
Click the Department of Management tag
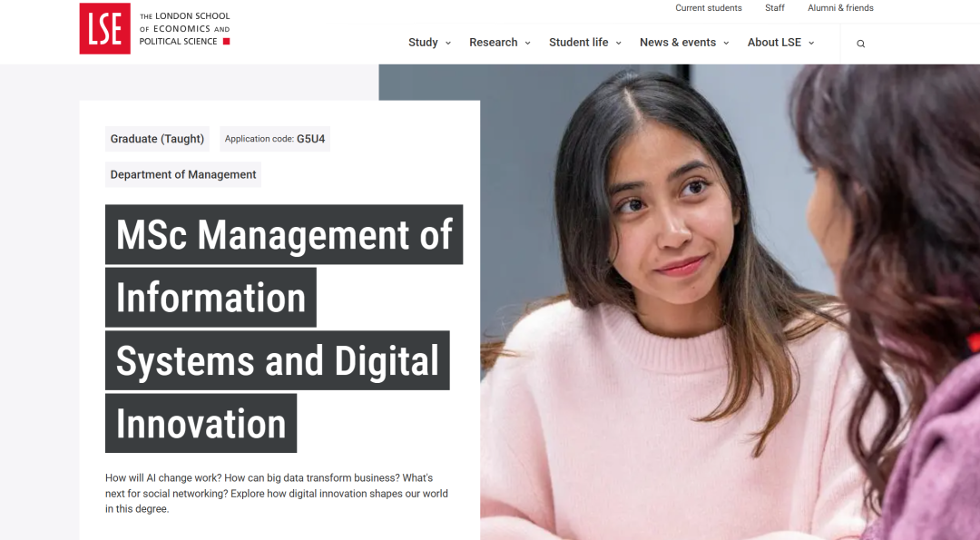[x=183, y=174]
